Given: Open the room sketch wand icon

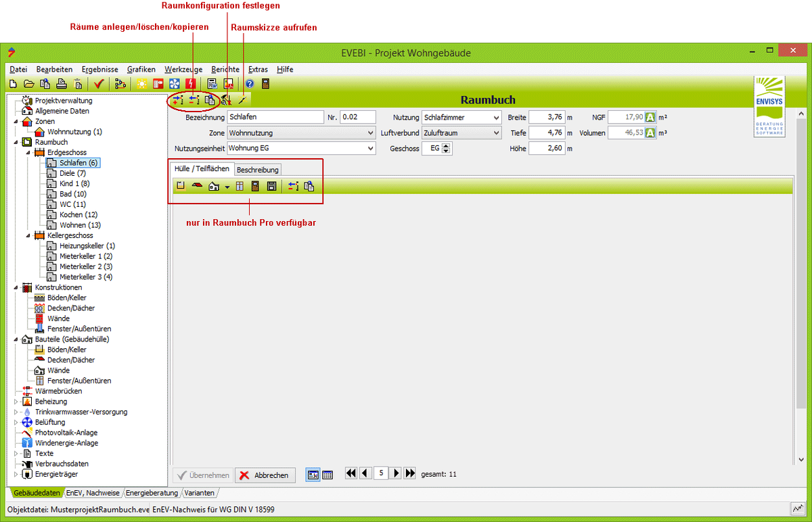Looking at the screenshot, I should coord(242,99).
